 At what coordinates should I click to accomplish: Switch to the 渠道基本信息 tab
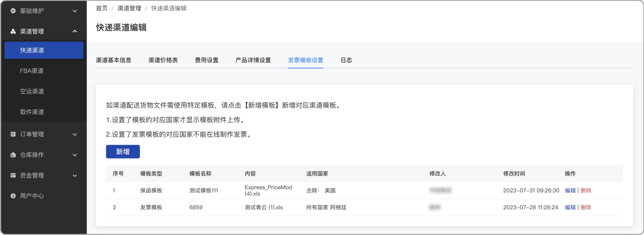coord(114,60)
